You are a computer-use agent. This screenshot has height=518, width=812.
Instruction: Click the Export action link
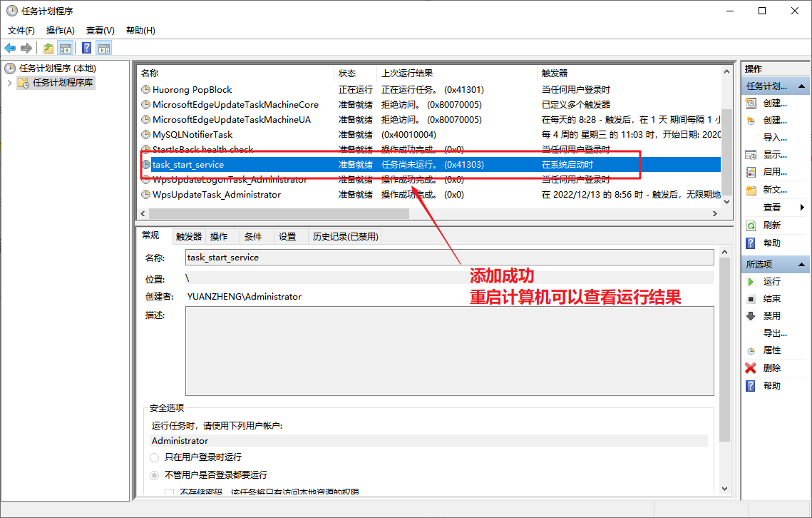pyautogui.click(x=775, y=333)
